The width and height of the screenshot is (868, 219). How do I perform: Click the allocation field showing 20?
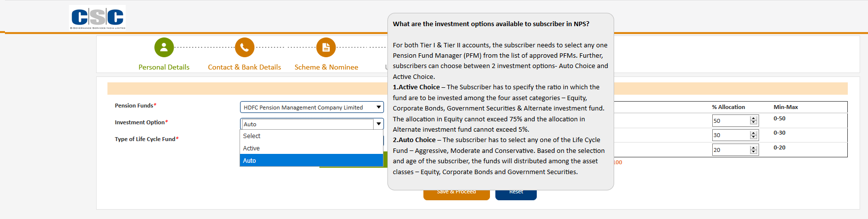pyautogui.click(x=731, y=149)
